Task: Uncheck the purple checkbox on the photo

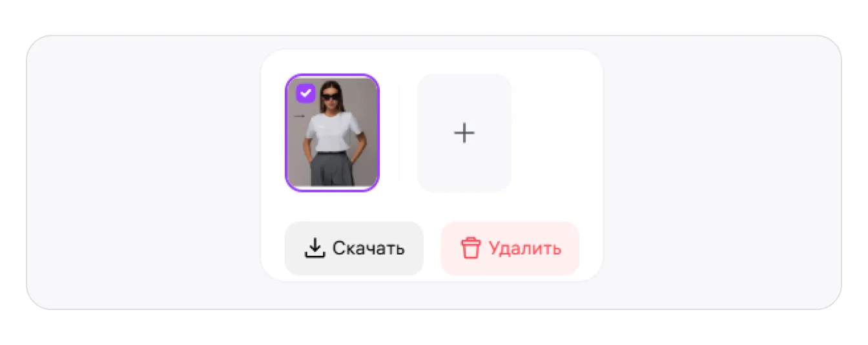Action: (305, 93)
